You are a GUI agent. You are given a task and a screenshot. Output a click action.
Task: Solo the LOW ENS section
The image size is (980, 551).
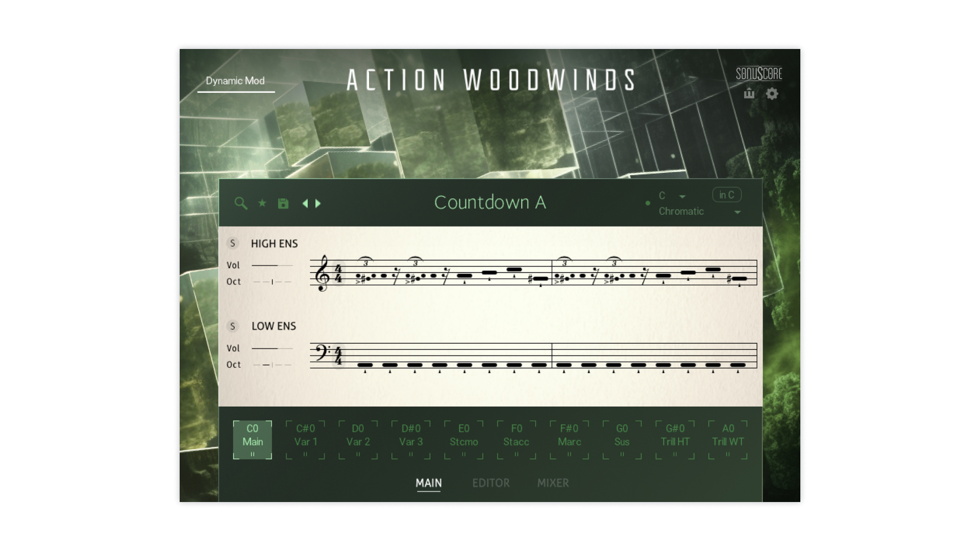(x=233, y=326)
